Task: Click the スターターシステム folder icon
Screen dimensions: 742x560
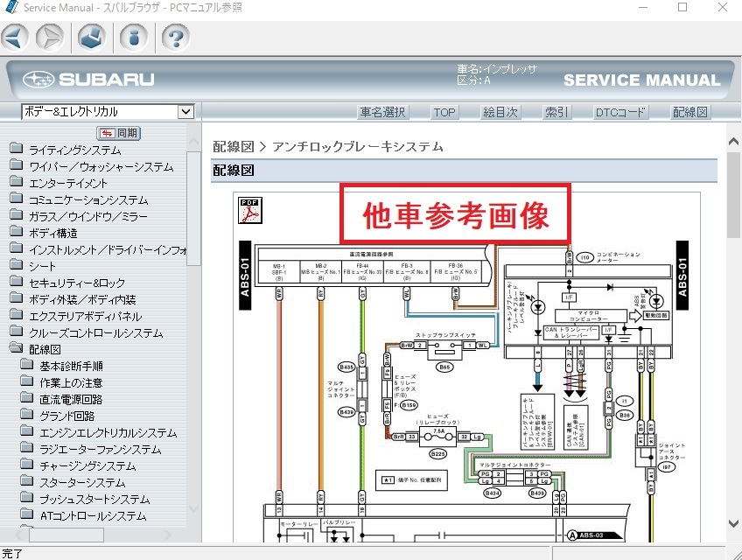Action: pyautogui.click(x=27, y=480)
